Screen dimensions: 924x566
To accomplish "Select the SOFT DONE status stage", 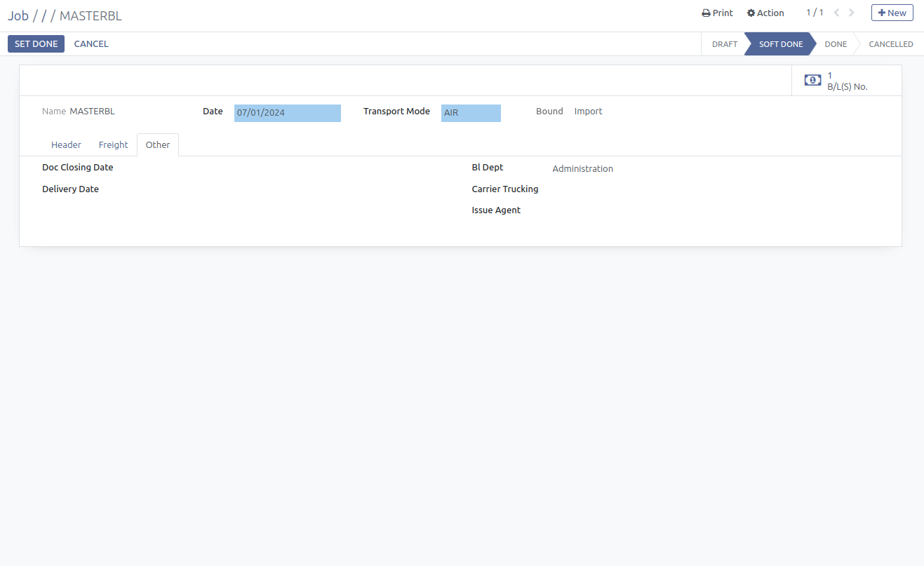I will coord(780,44).
